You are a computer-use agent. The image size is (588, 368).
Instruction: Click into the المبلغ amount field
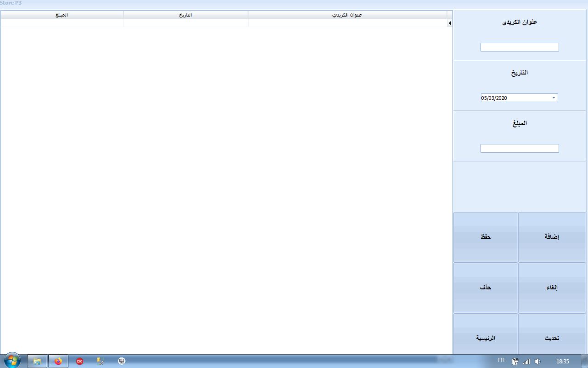[x=520, y=149]
